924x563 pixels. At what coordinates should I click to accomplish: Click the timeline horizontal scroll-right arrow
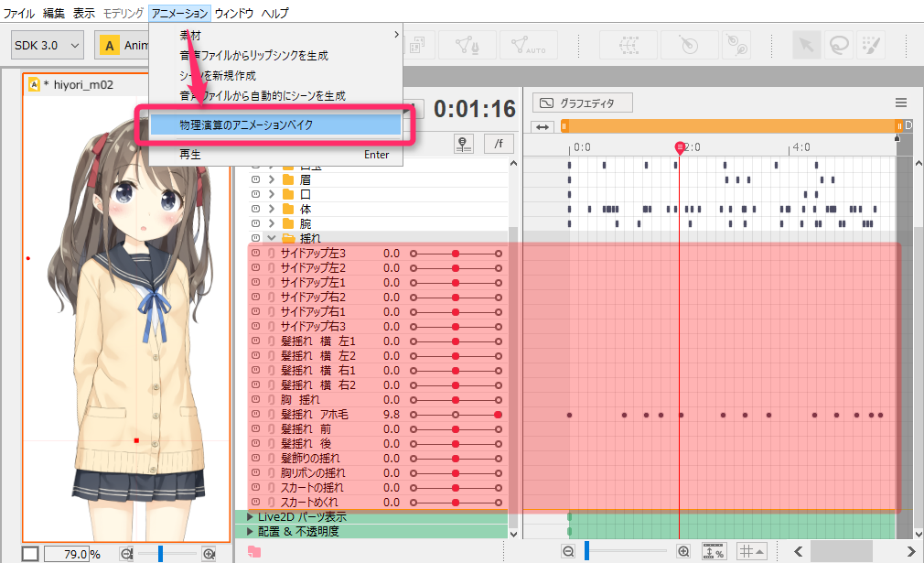click(x=911, y=552)
